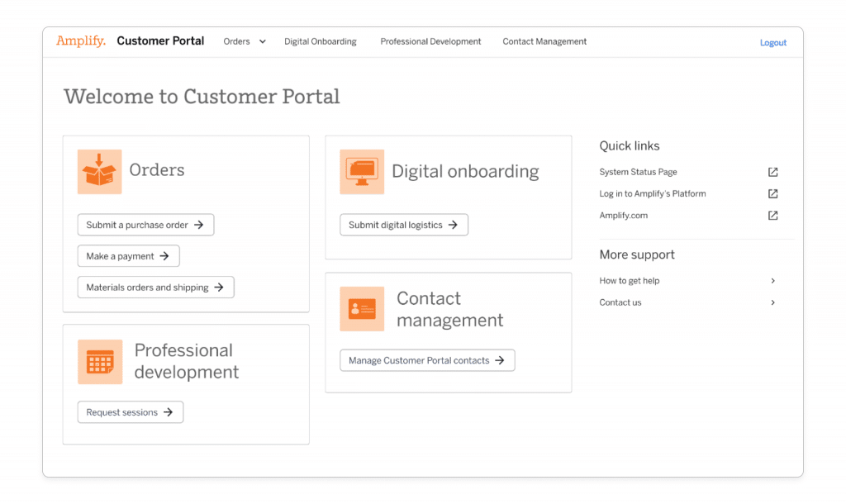This screenshot has height=504, width=846.
Task: Click the Make a payment button
Action: click(128, 256)
